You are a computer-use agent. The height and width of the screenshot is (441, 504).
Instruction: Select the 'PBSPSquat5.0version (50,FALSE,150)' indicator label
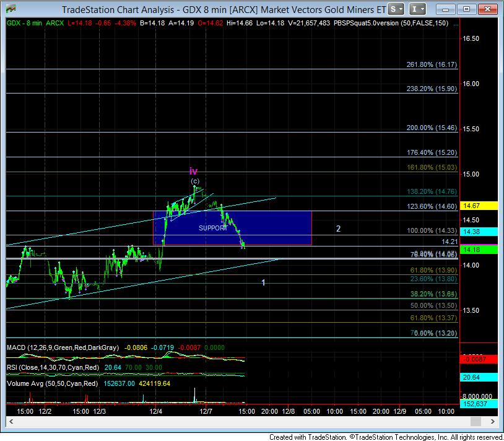point(391,23)
